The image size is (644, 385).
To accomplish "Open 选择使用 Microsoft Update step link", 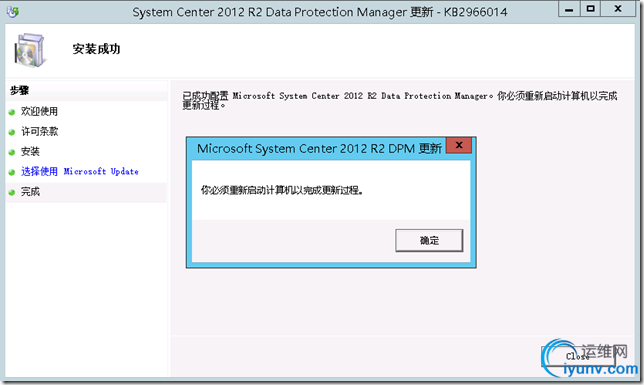I will coord(80,171).
